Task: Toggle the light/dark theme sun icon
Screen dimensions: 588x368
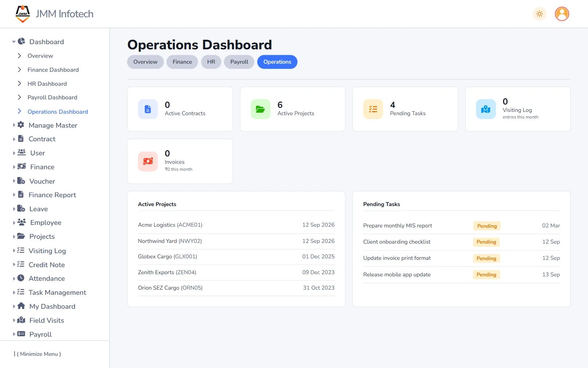Action: 539,14
